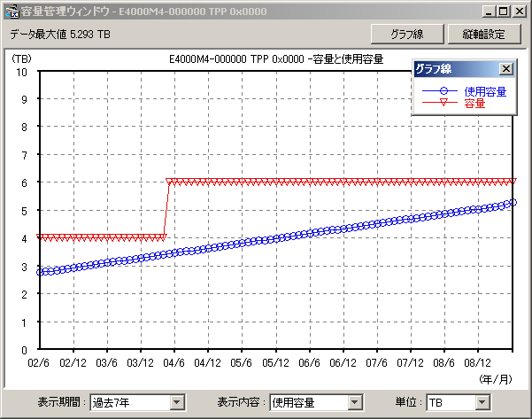Minimize the 容量管理ウィンドウ window
The height and width of the screenshot is (419, 532).
pyautogui.click(x=489, y=12)
